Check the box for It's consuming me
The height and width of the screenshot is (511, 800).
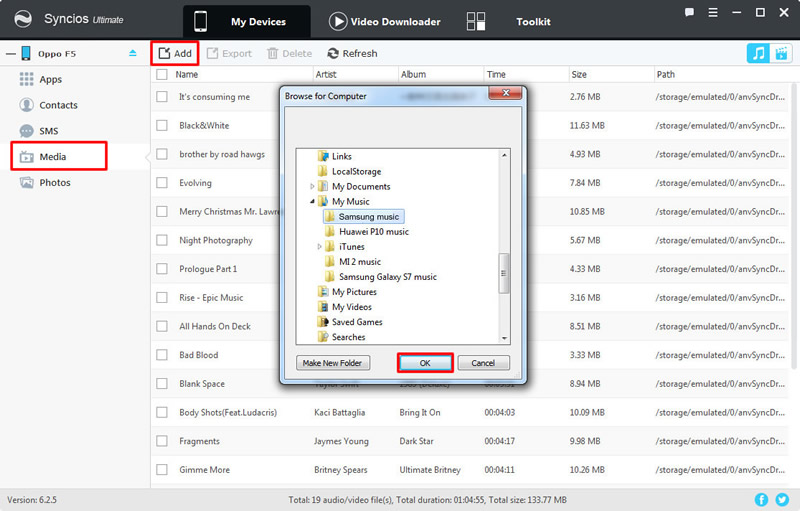tap(162, 96)
